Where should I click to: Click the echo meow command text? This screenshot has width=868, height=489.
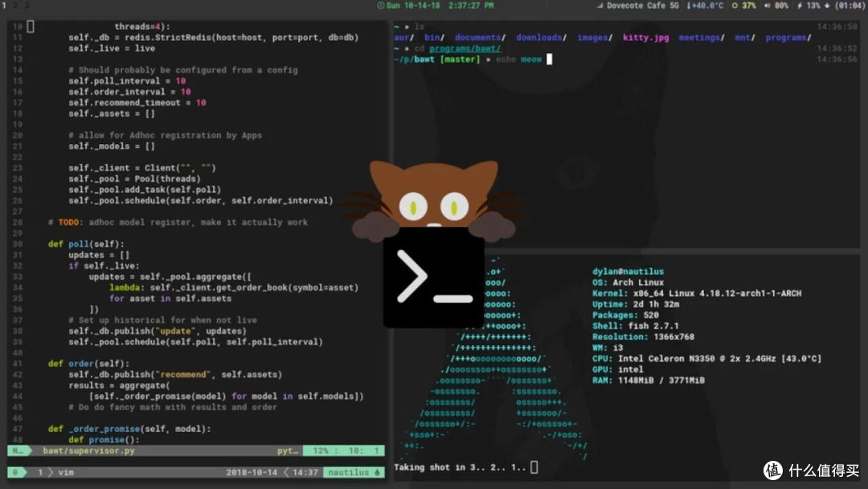[518, 60]
